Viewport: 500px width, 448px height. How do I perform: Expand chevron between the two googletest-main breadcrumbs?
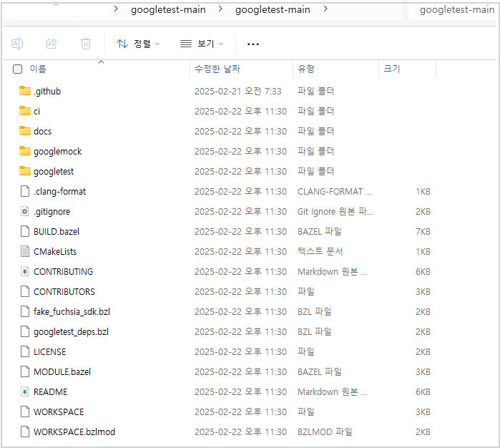click(220, 9)
